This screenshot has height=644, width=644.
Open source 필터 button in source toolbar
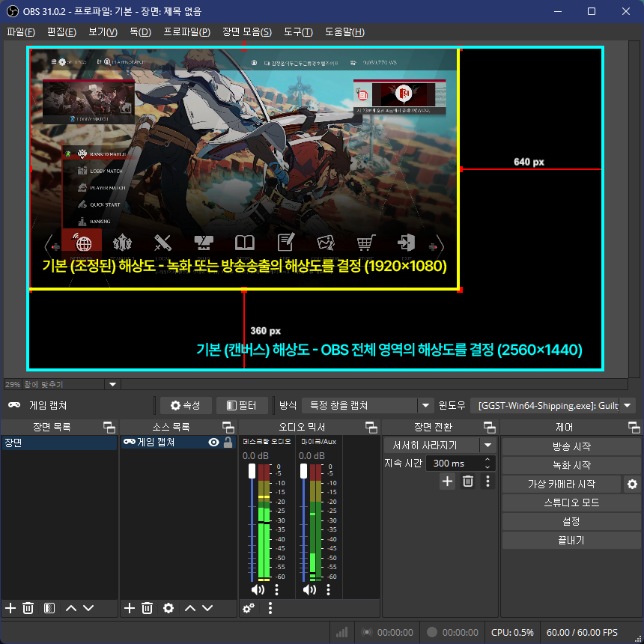point(242,405)
